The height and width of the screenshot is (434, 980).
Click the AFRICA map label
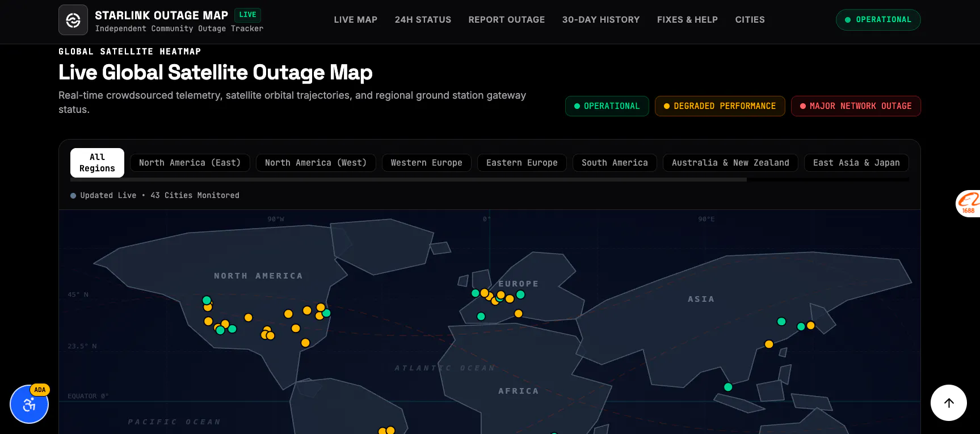[x=519, y=391]
